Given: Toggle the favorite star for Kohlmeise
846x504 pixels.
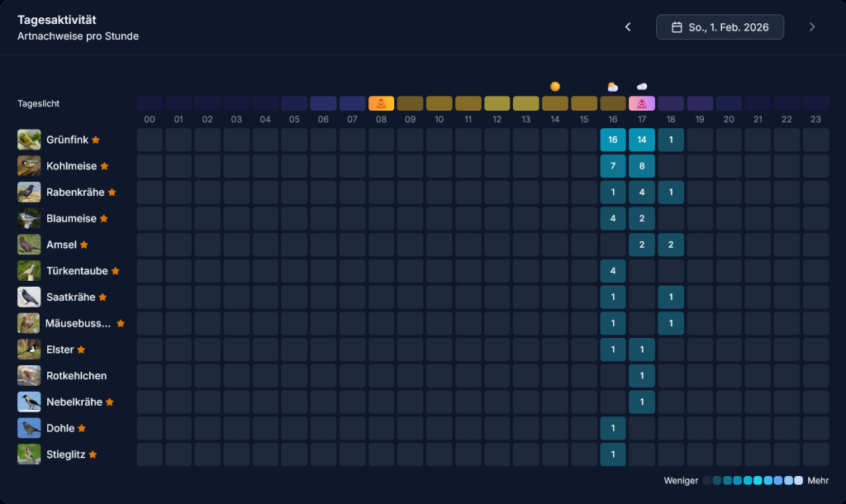Looking at the screenshot, I should [x=104, y=166].
